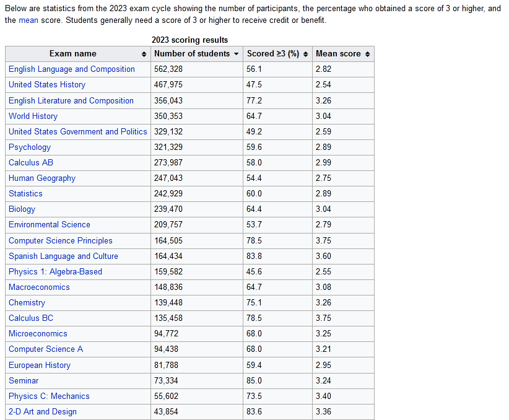Open the Seminar exam link
Screen dimensions: 509x420
[x=24, y=381]
